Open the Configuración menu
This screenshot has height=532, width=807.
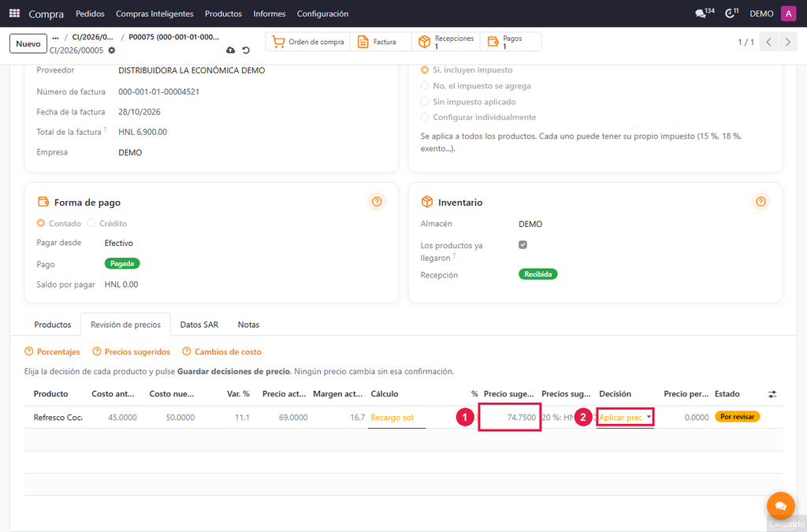coord(322,13)
